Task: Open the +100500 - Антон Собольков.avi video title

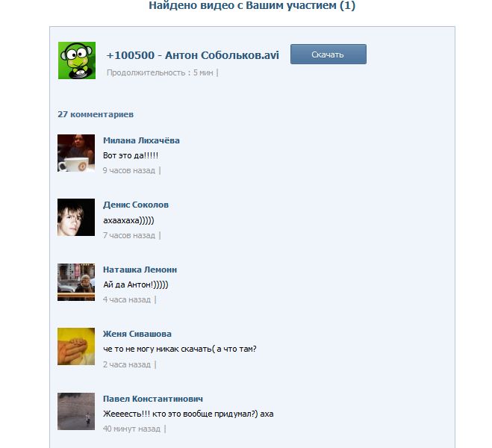Action: click(193, 55)
